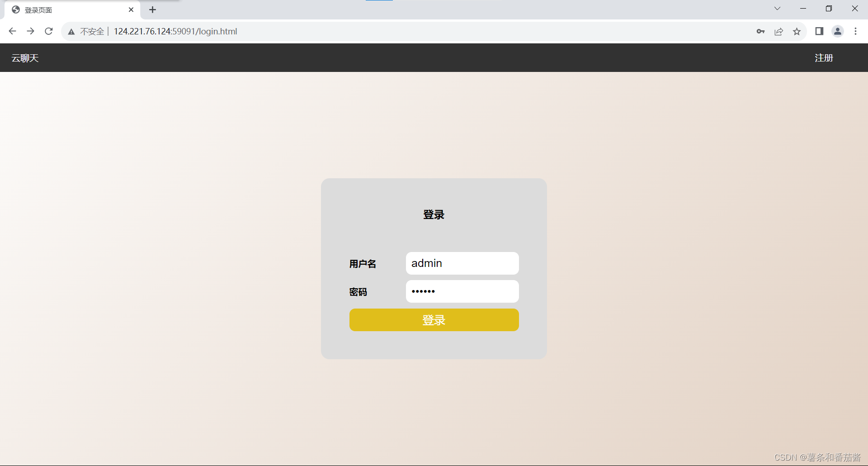
Task: Click the 密码 label
Action: click(x=358, y=292)
